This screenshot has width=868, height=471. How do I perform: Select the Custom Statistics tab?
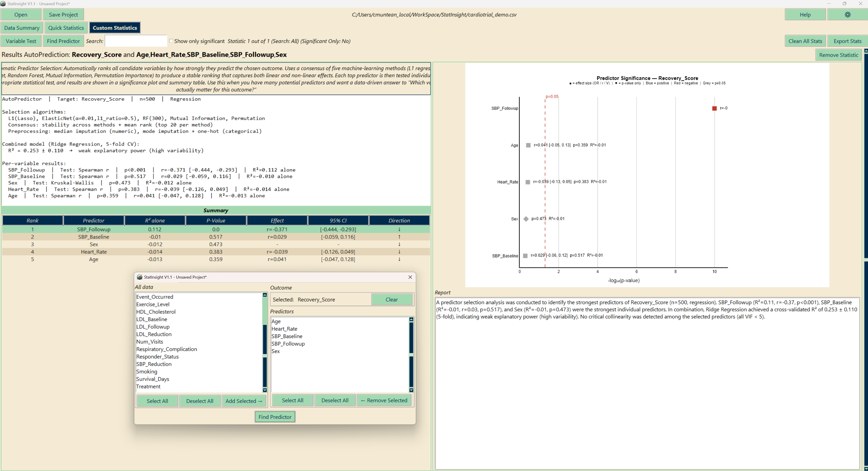click(x=115, y=28)
